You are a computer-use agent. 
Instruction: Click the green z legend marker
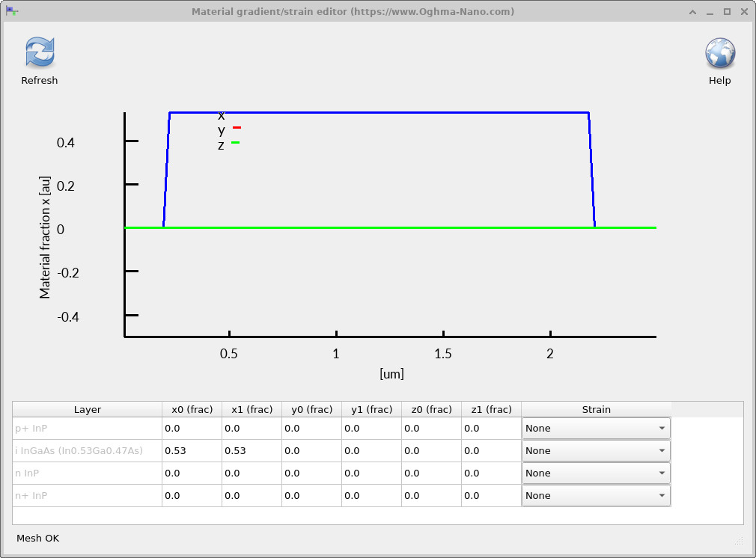(x=235, y=143)
